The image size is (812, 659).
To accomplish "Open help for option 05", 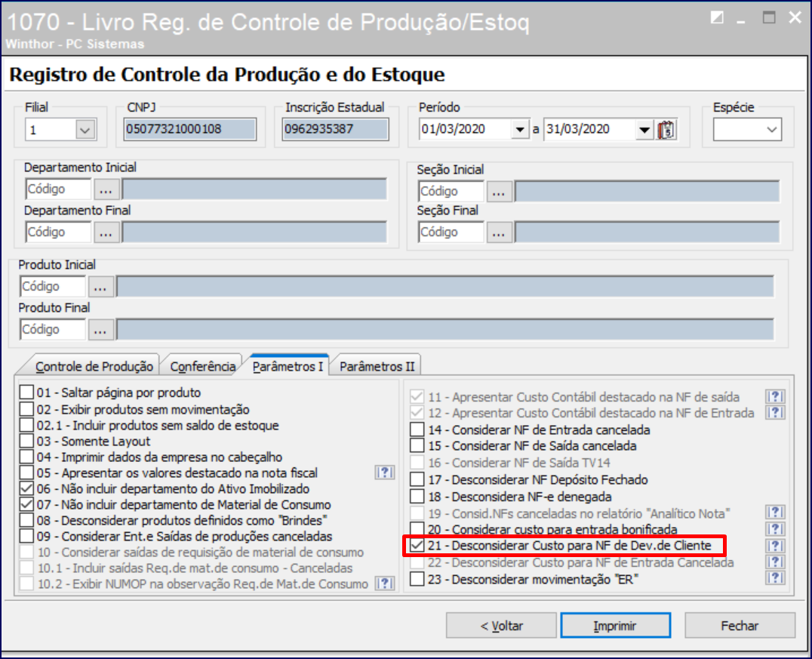I will (x=385, y=473).
